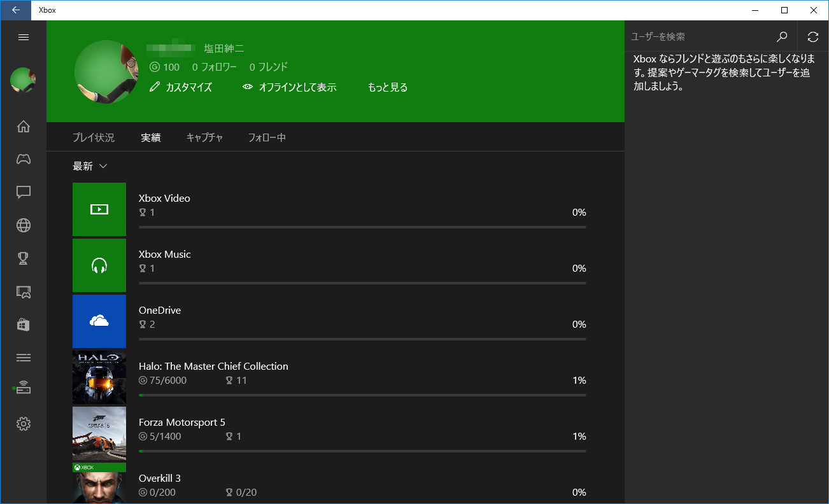Select Halo: The Master Chief Collection title
This screenshot has height=504, width=829.
[213, 366]
